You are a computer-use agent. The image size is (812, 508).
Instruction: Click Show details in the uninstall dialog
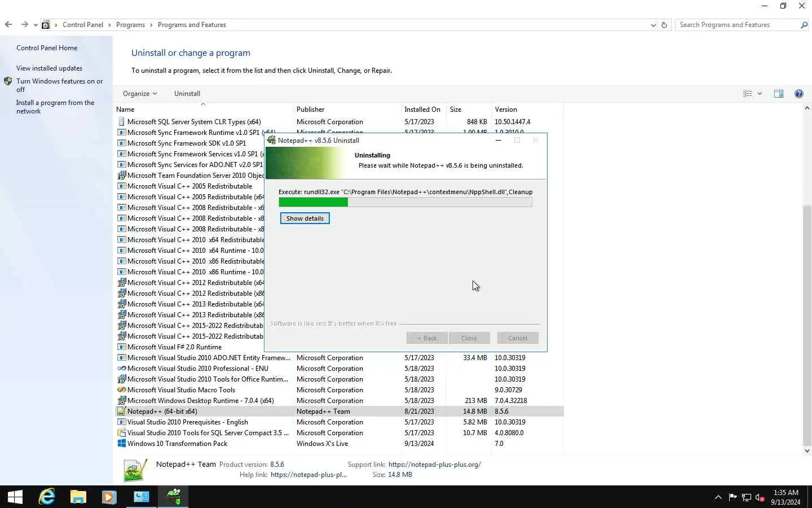(x=305, y=218)
